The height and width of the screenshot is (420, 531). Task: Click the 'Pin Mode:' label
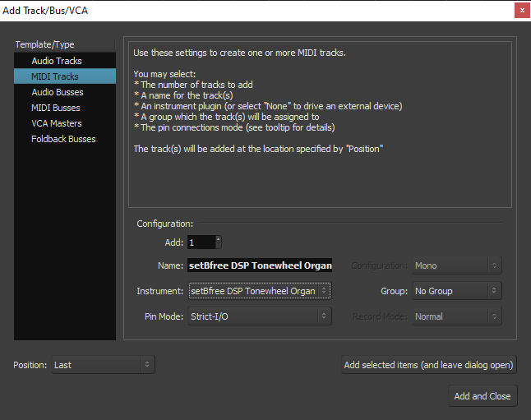point(164,316)
